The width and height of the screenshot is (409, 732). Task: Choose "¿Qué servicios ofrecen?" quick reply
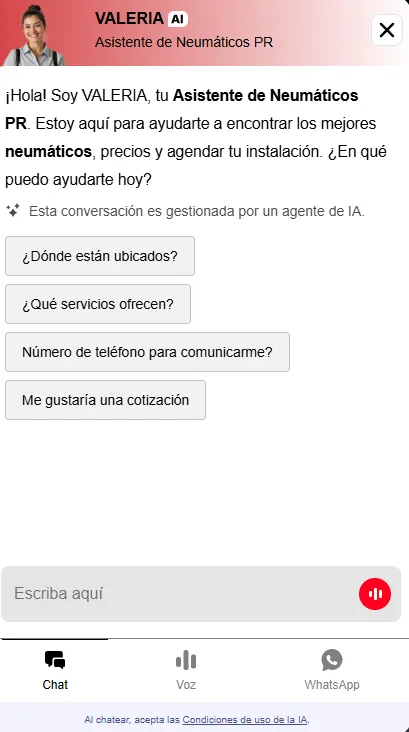pyautogui.click(x=98, y=304)
